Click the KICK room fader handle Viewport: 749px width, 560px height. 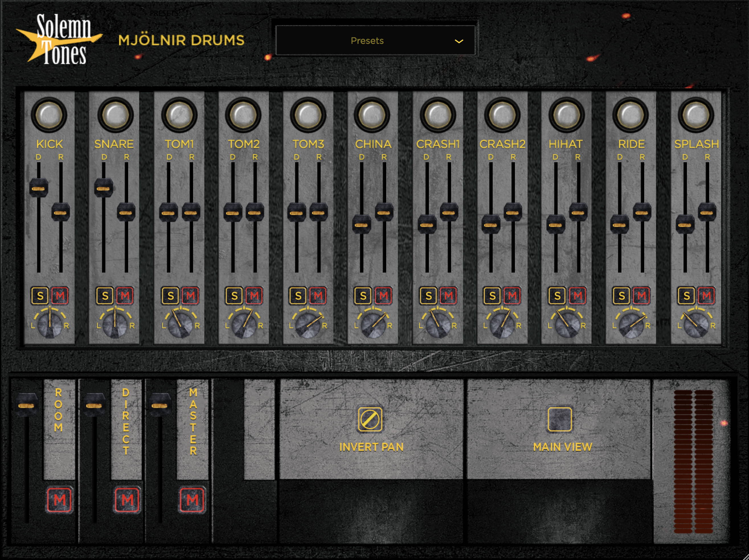click(x=61, y=213)
